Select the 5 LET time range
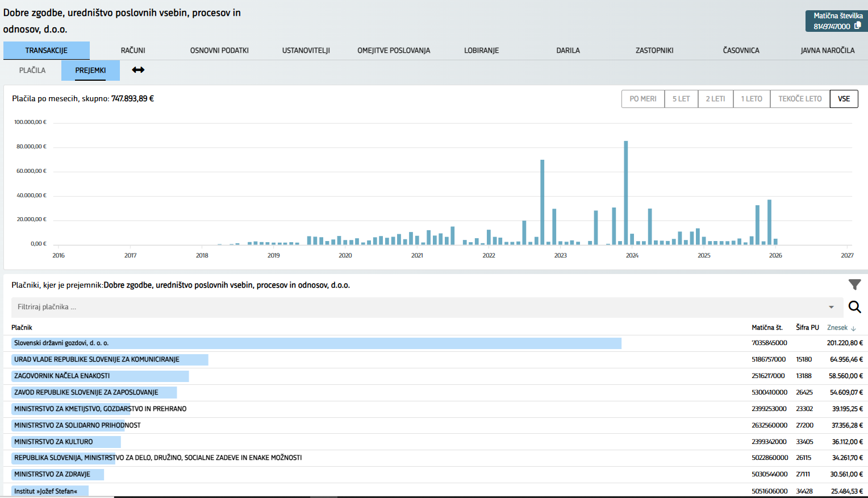The width and height of the screenshot is (868, 498). tap(681, 99)
